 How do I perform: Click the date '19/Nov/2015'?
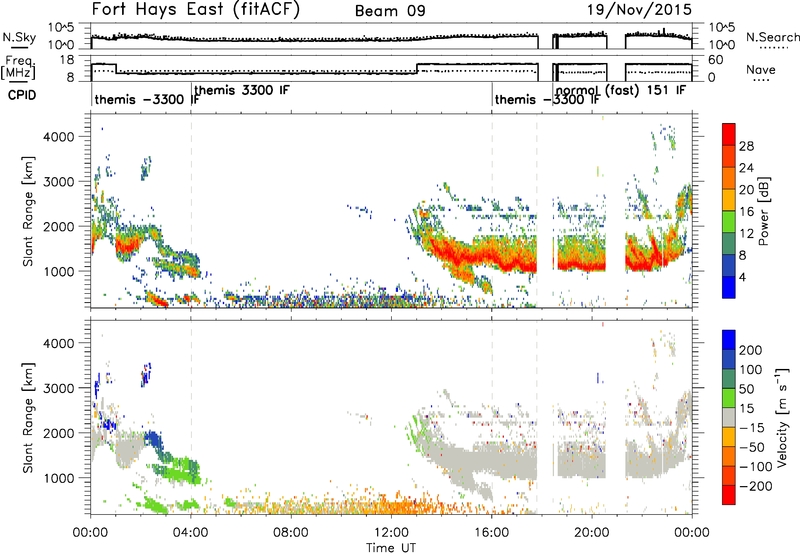639,9
